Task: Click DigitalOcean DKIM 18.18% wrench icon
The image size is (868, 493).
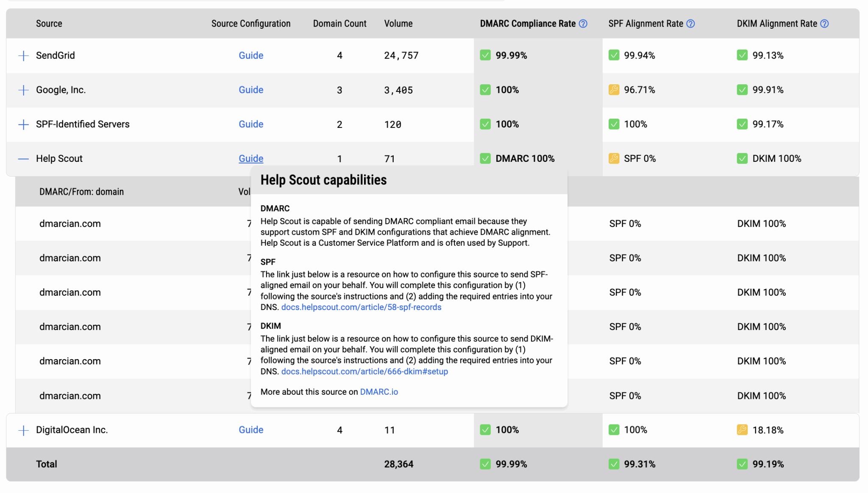Action: pos(742,430)
